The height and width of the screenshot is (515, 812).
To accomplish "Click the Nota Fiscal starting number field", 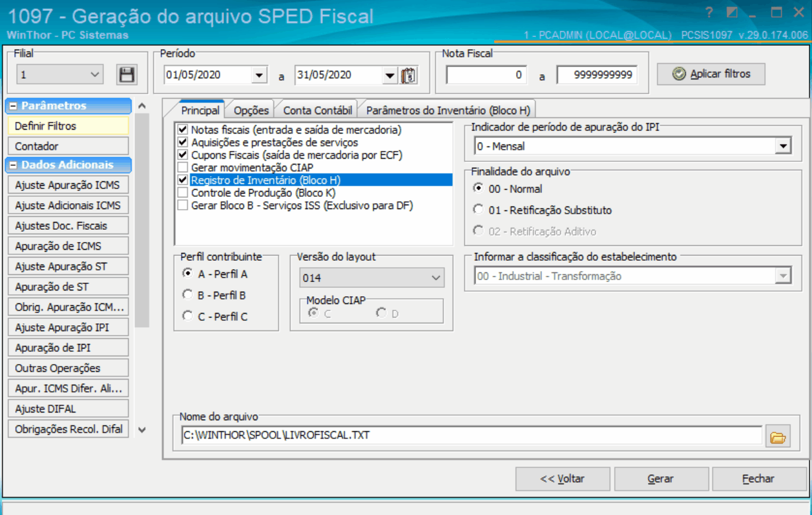I will tap(486, 76).
